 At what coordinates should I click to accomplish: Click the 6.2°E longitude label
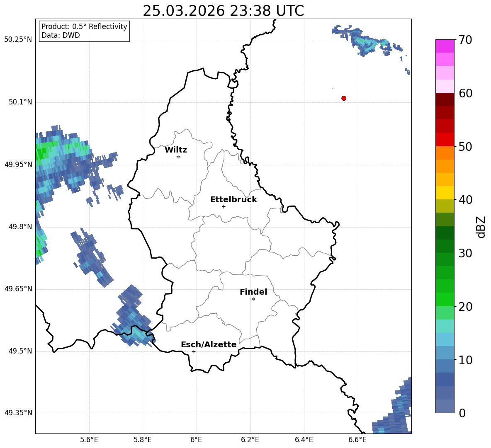pyautogui.click(x=250, y=440)
